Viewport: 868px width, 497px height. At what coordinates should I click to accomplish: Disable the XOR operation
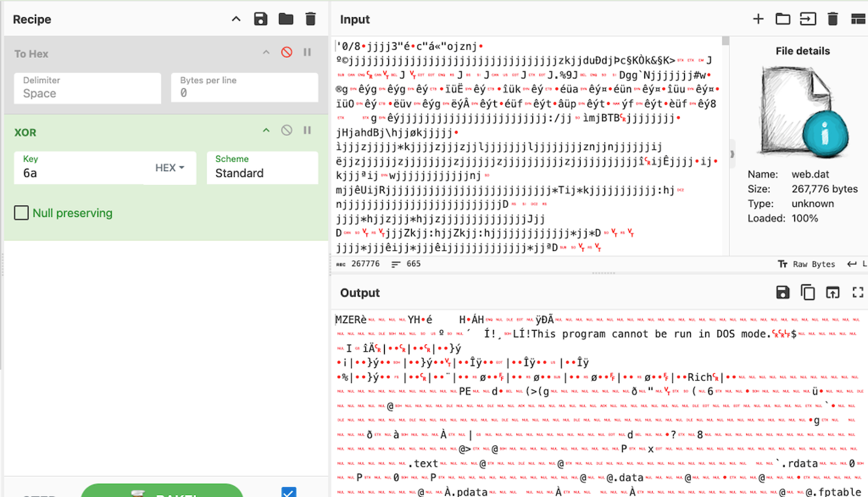[287, 130]
